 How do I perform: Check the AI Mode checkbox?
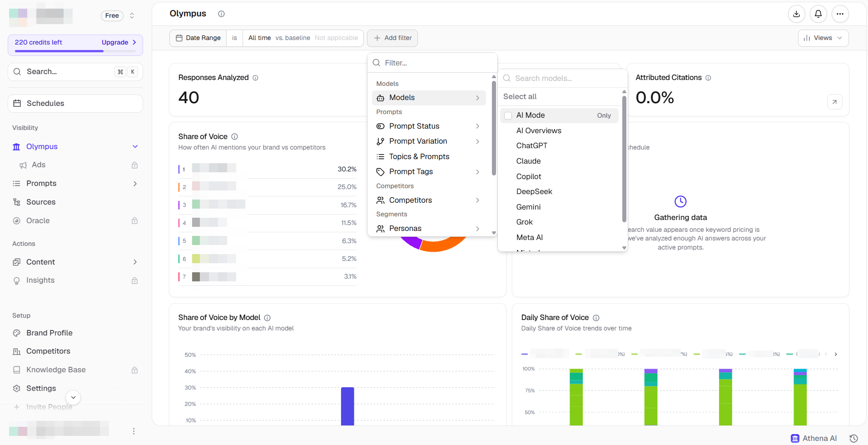508,115
